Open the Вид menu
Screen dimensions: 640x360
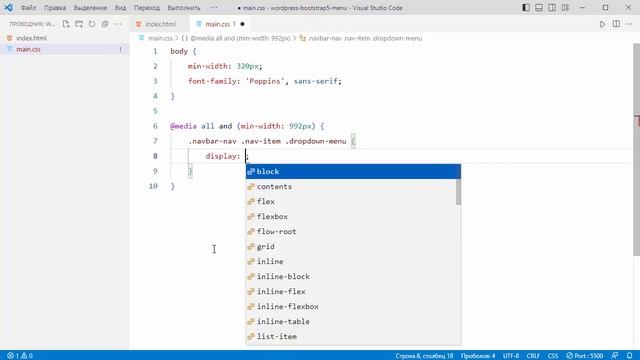[x=120, y=8]
